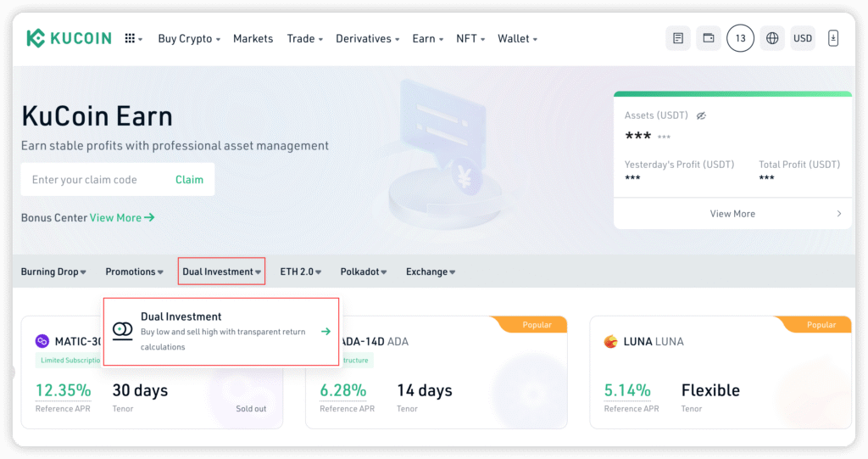Click View More in assets card

[732, 214]
